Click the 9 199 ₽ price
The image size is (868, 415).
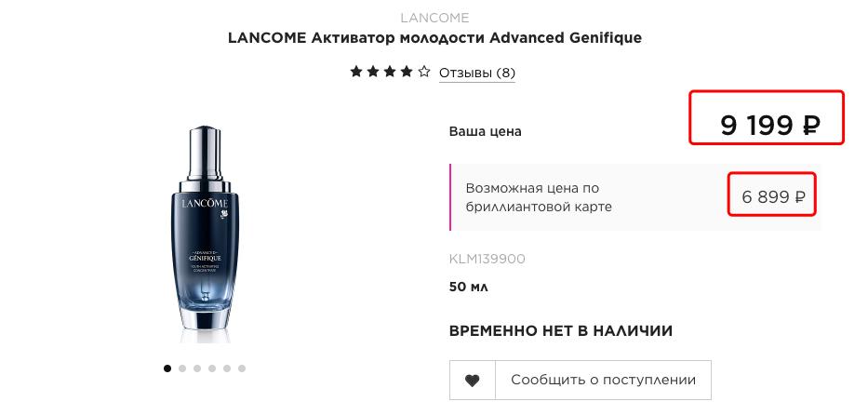[768, 126]
